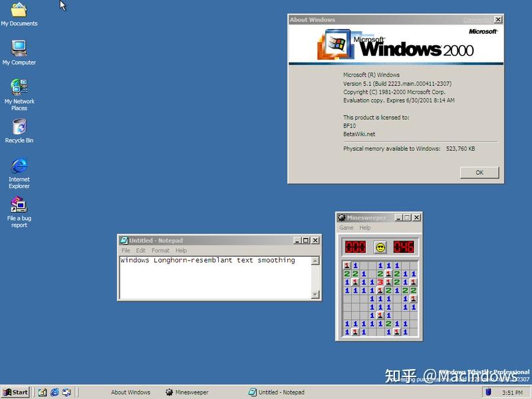Viewport: 532px width, 399px height.
Task: Open the Recycle Bin
Action: point(19,125)
